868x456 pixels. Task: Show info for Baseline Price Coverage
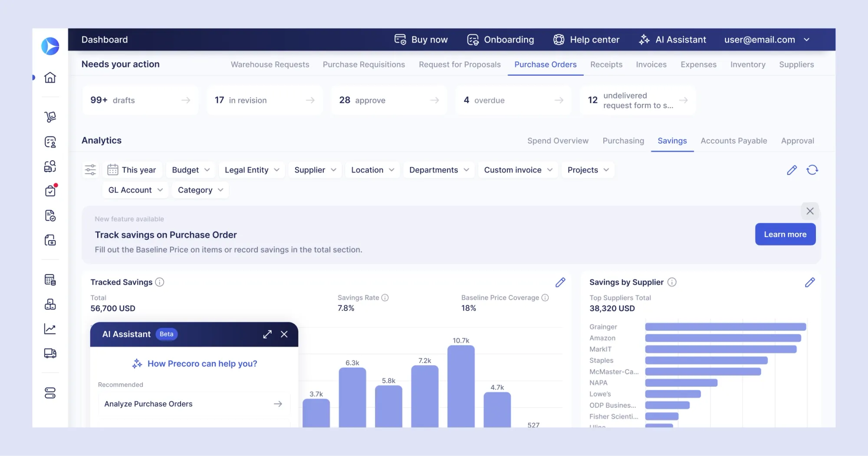tap(545, 297)
